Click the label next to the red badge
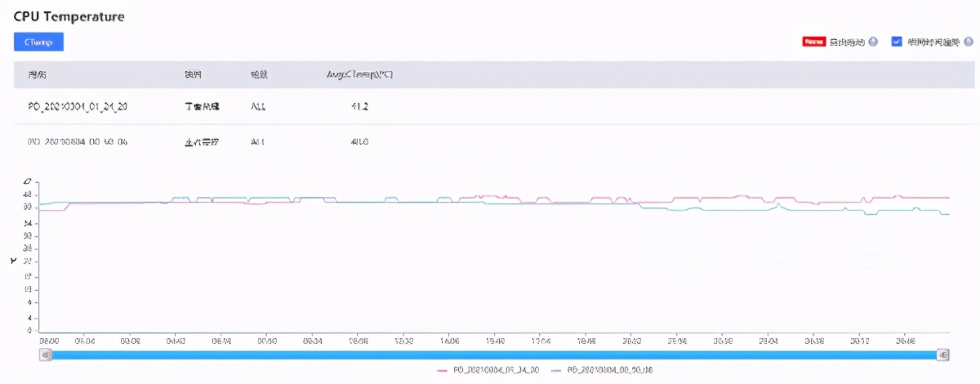The image size is (980, 384). 846,42
